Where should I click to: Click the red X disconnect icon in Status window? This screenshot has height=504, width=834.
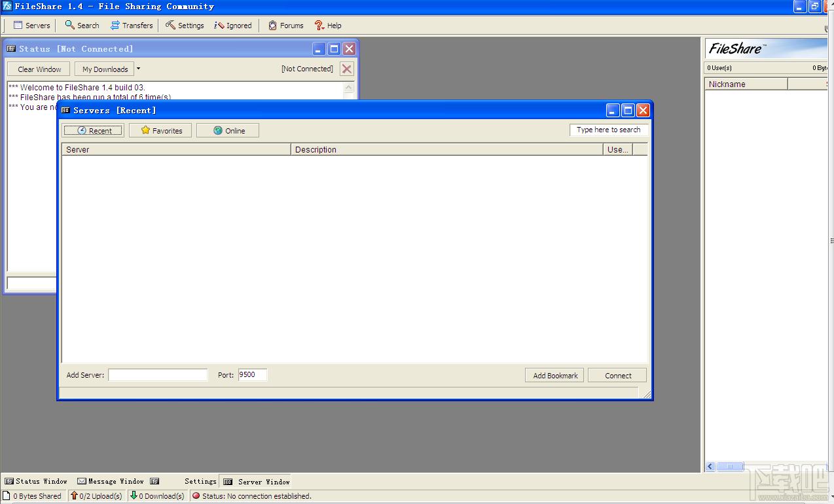pyautogui.click(x=347, y=69)
